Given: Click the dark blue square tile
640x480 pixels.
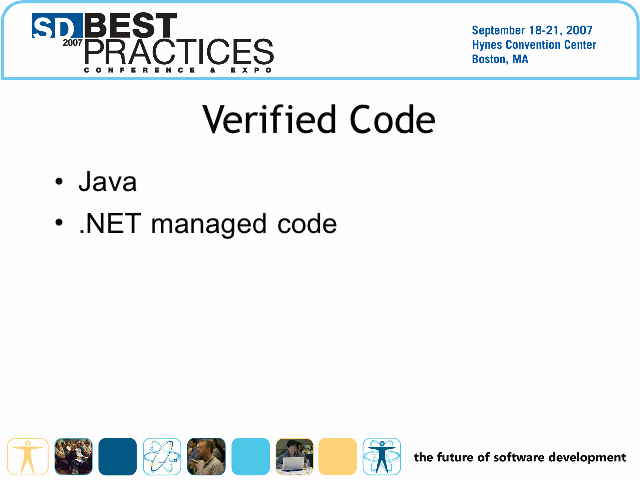Looking at the screenshot, I should coord(117,456).
